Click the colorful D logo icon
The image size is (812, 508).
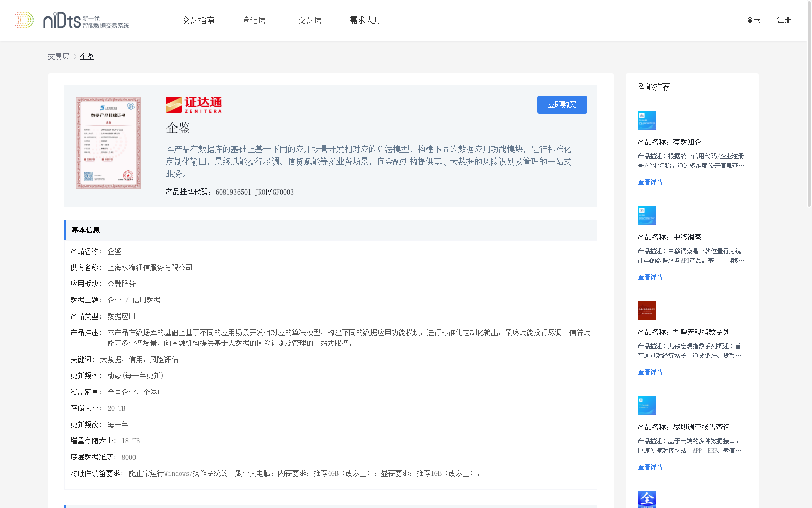(x=24, y=20)
